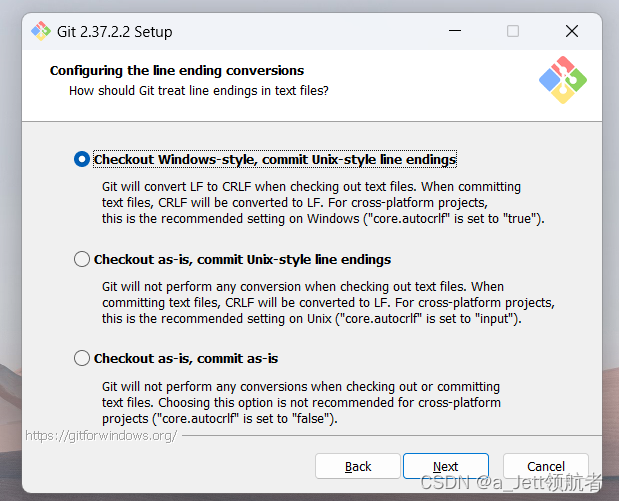Viewport: 619px width, 501px height.
Task: Click the 'Git 2.37.2.2 Setup' title text
Action: click(114, 32)
